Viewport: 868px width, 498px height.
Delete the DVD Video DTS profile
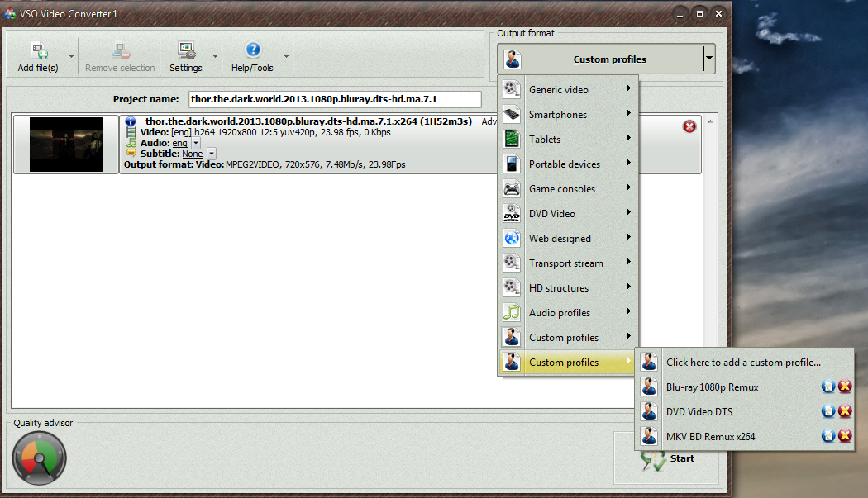click(x=845, y=411)
